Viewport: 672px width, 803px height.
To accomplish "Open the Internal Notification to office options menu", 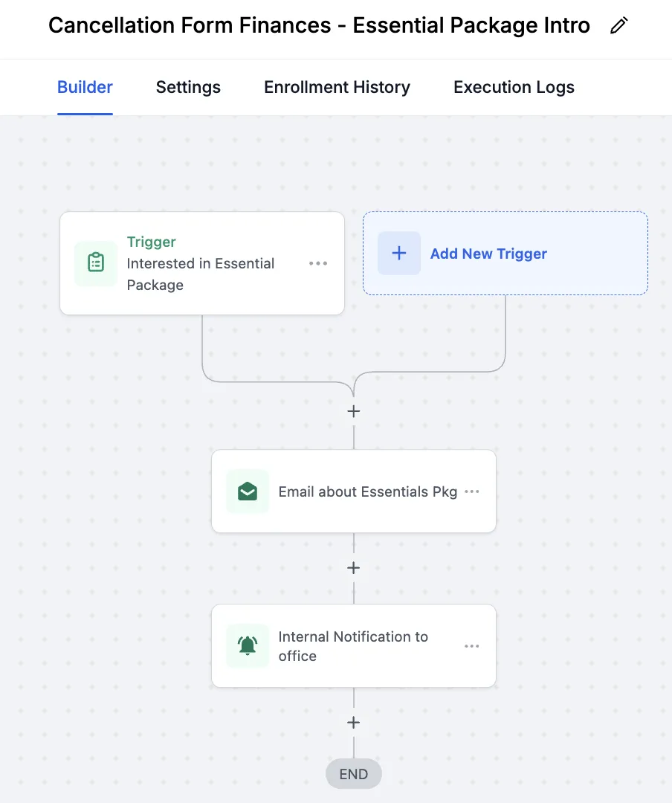I will pos(472,646).
